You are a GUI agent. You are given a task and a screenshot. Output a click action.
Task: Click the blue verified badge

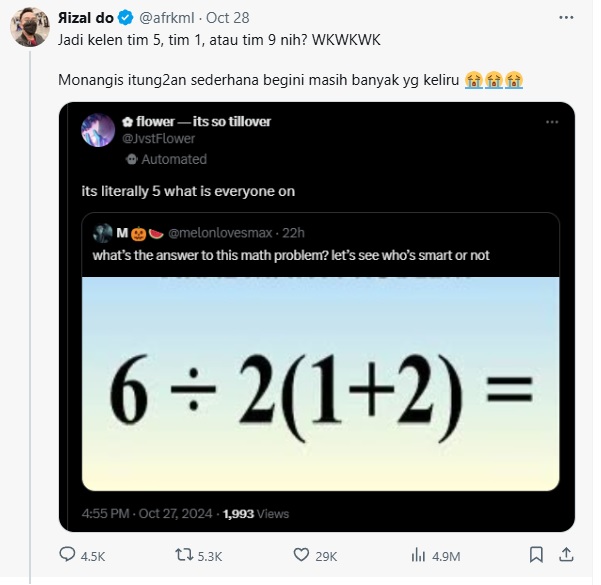pyautogui.click(x=125, y=18)
